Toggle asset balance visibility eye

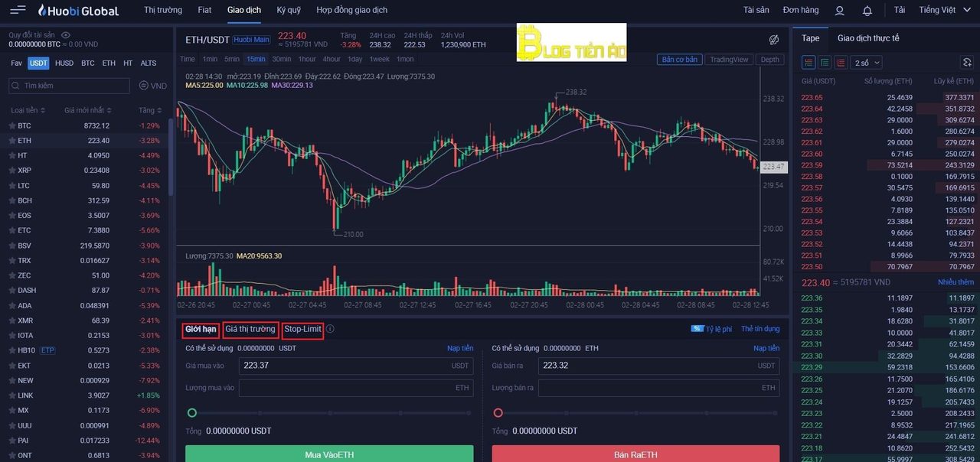pyautogui.click(x=65, y=35)
